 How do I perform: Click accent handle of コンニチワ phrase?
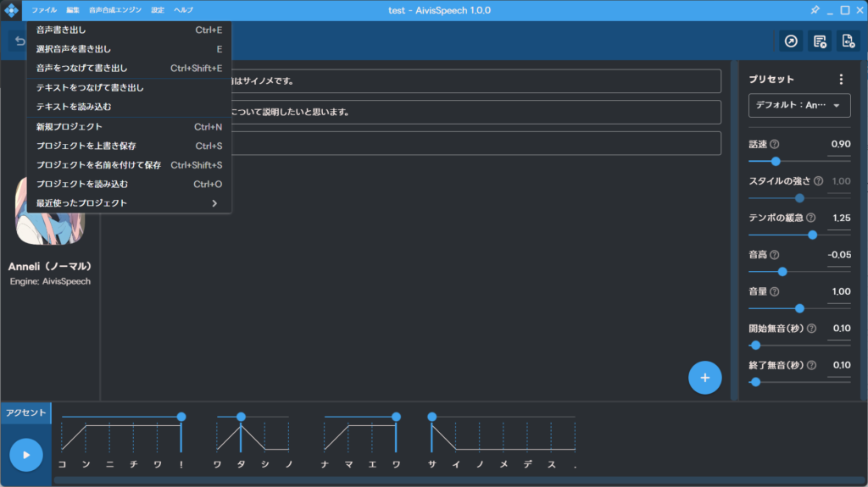[x=181, y=417]
